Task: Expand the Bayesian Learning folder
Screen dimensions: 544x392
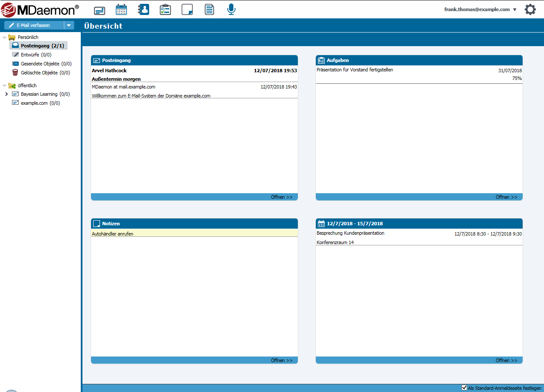Action: pyautogui.click(x=6, y=94)
